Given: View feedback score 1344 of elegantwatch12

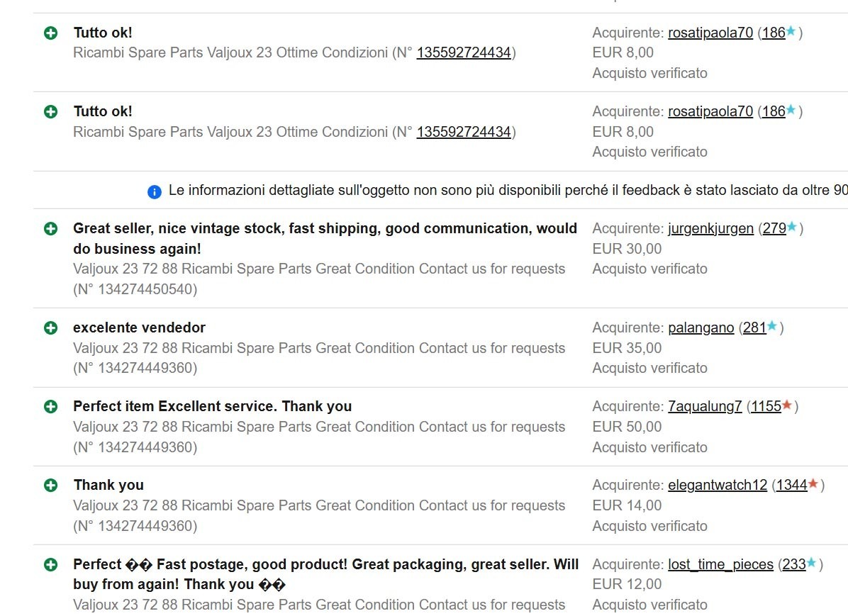Looking at the screenshot, I should 792,485.
